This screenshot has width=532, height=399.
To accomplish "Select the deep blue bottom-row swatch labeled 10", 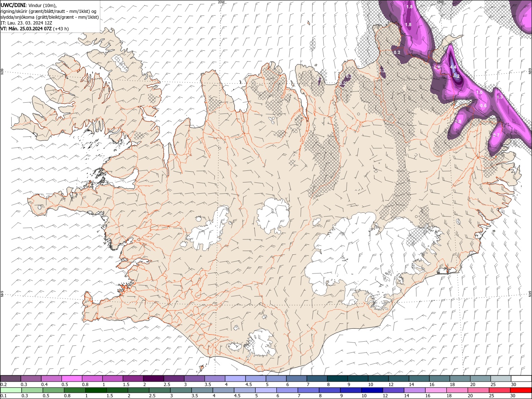I will tap(372, 390).
